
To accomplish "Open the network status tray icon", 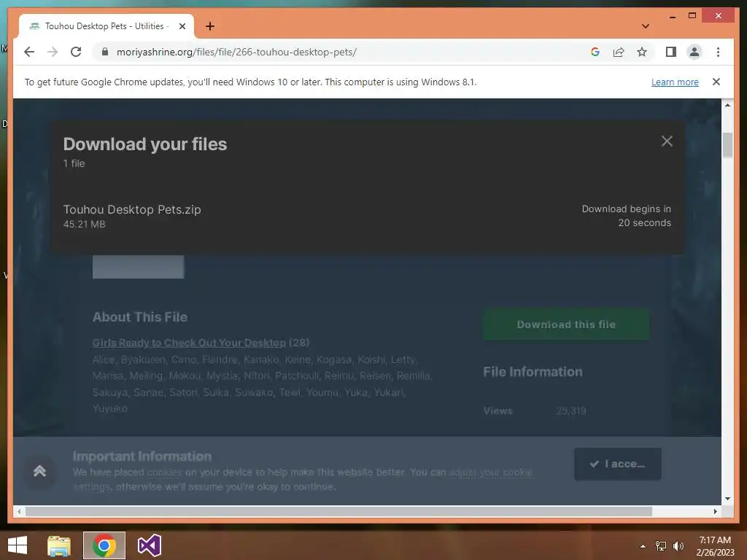I will click(661, 546).
